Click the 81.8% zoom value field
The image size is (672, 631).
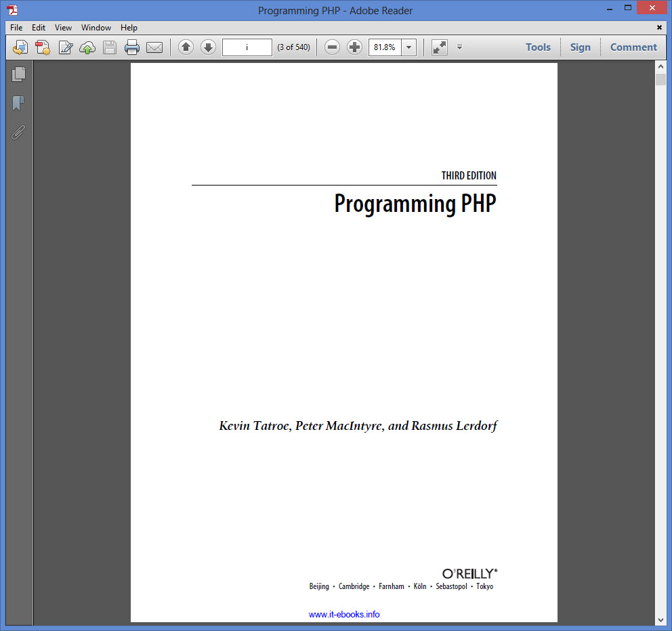coord(385,47)
